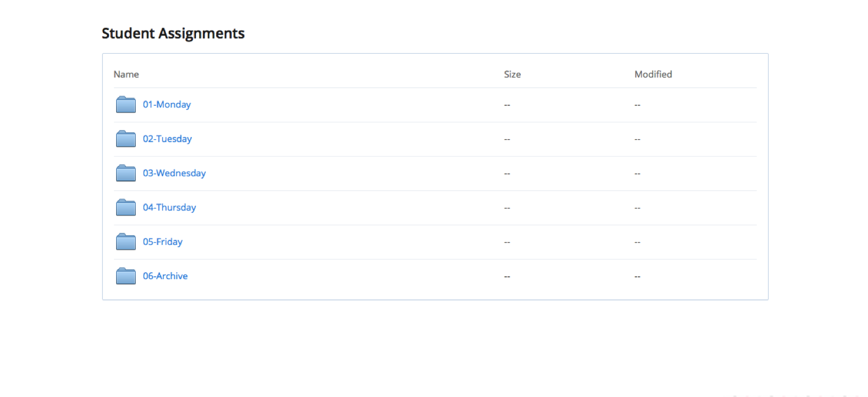The image size is (868, 397).
Task: Click the folder icon beside 04-Thursday
Action: tap(126, 207)
